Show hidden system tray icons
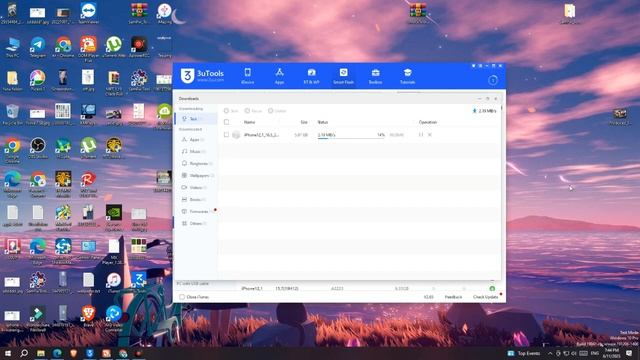 click(550, 353)
